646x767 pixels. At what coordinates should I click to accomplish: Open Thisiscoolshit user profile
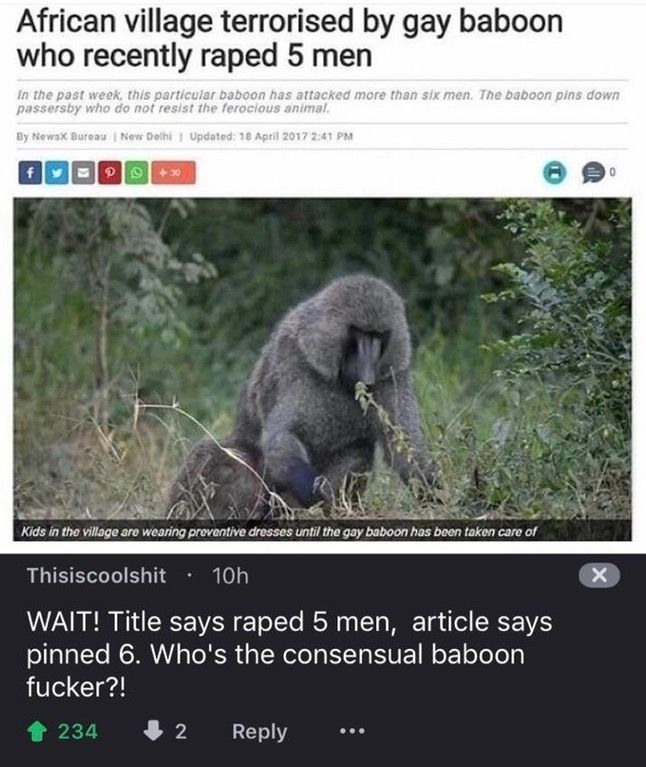click(96, 576)
